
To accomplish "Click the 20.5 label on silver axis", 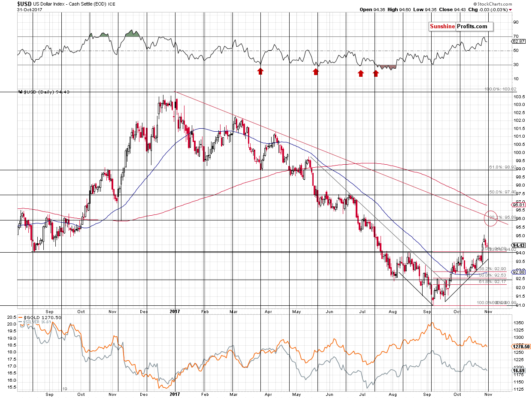I will (x=12, y=317).
